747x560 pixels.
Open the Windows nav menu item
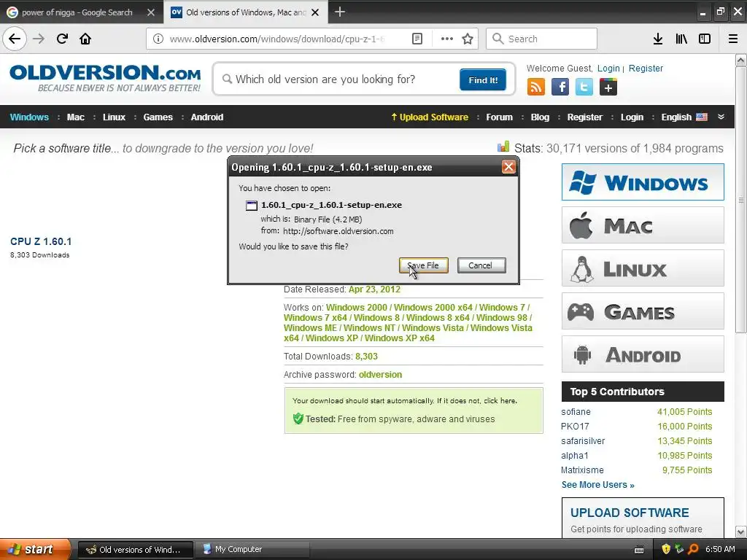click(x=29, y=117)
